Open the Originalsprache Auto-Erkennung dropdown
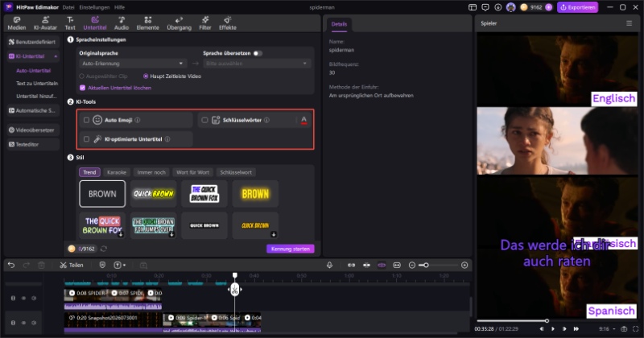The height and width of the screenshot is (338, 644). click(133, 64)
